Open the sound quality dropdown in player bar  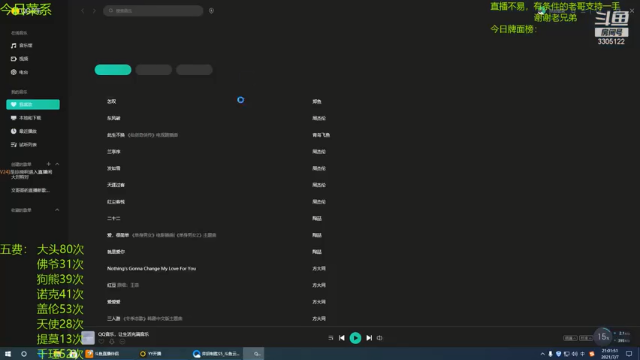pos(570,338)
